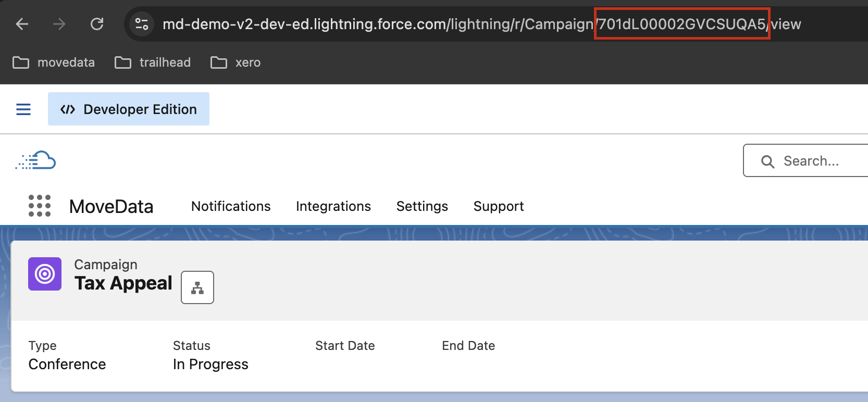Open site information icon in address bar
868x402 pixels.
coord(142,24)
